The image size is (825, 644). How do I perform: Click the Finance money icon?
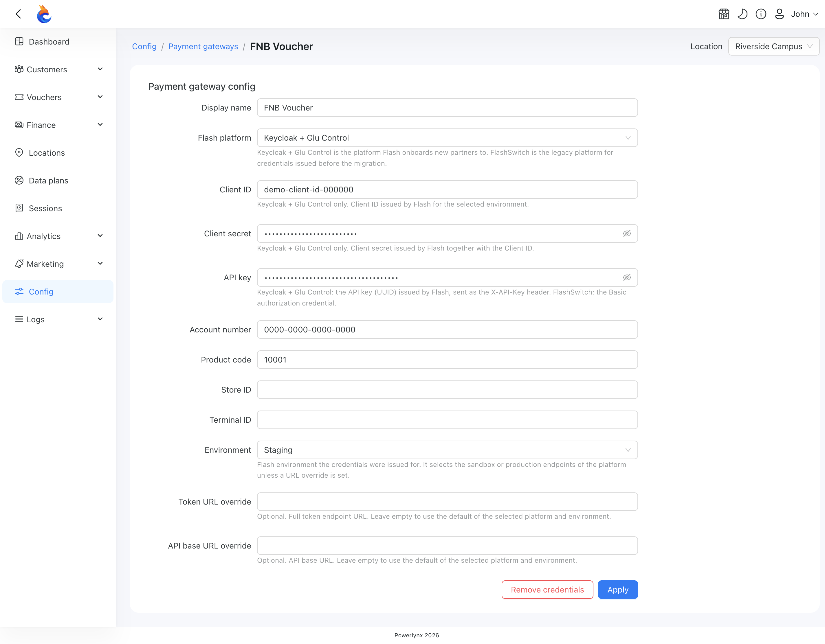(x=19, y=125)
